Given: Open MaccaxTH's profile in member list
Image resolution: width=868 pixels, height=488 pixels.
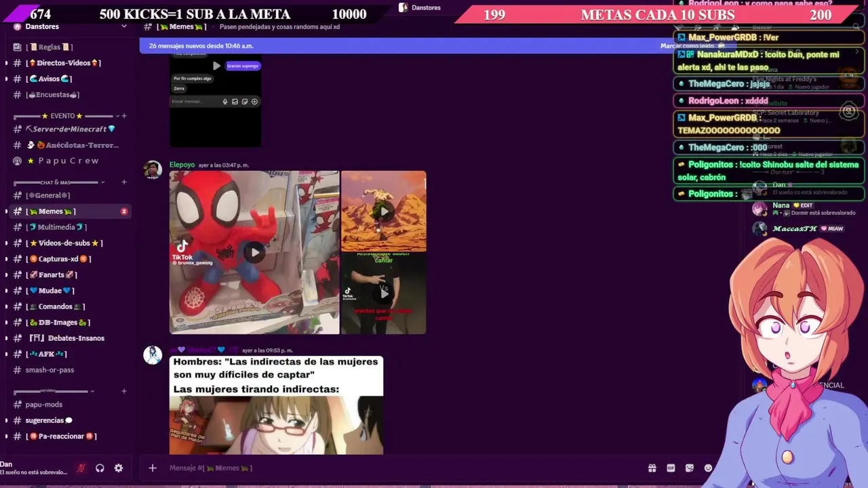Looking at the screenshot, I should tap(795, 228).
